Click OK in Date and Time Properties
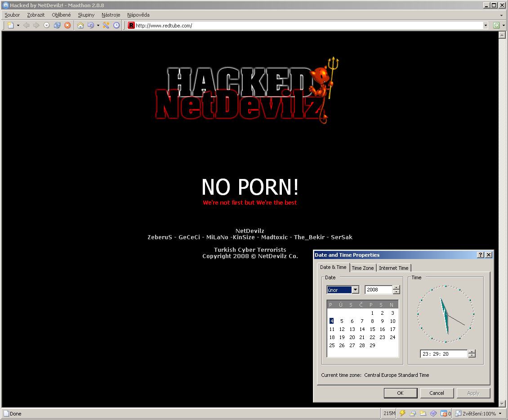Screen dimensions: 508x420 401,393
